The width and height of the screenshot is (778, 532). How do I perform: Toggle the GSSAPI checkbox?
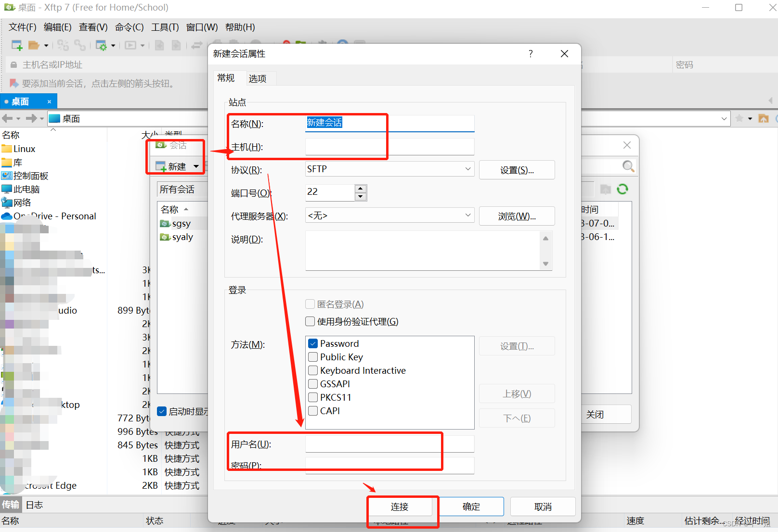(313, 384)
